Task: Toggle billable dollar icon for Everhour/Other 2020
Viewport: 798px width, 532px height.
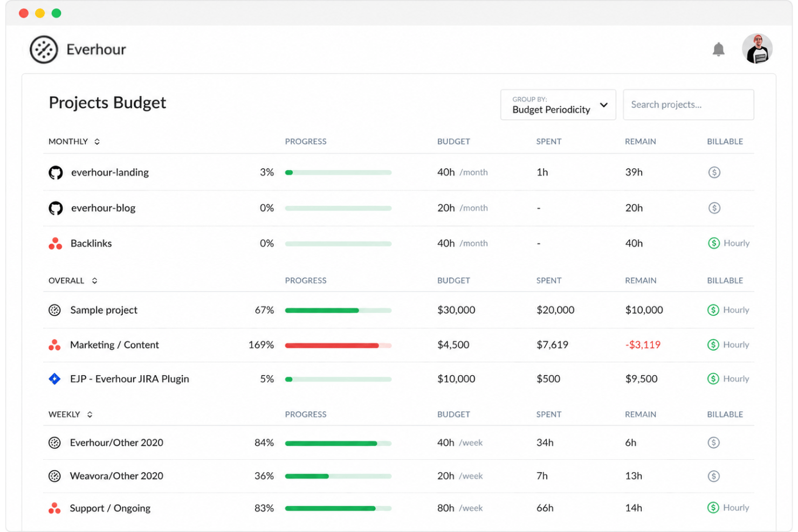Action: [713, 443]
